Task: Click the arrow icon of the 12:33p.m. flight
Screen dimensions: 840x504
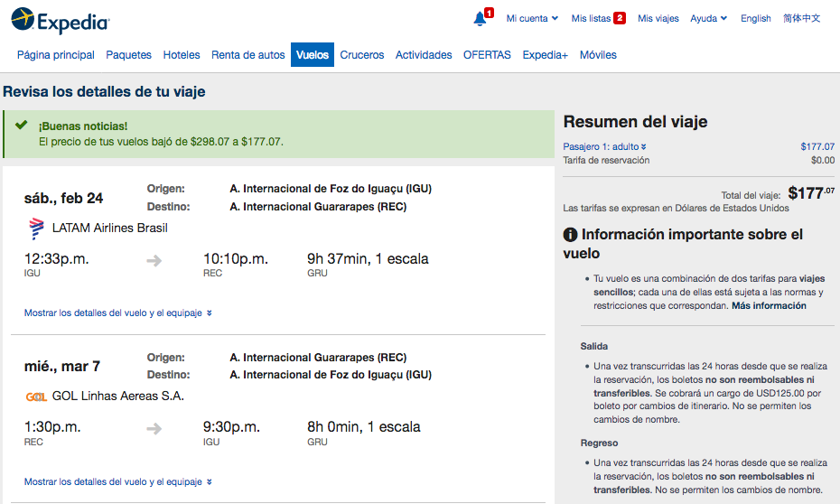Action: coord(154,261)
